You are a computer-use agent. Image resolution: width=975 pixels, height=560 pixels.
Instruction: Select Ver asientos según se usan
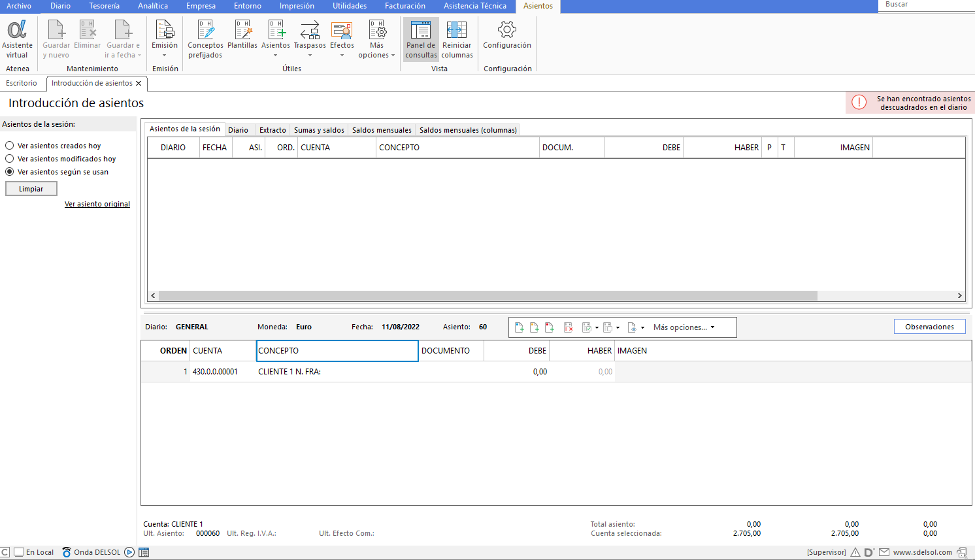pyautogui.click(x=10, y=172)
